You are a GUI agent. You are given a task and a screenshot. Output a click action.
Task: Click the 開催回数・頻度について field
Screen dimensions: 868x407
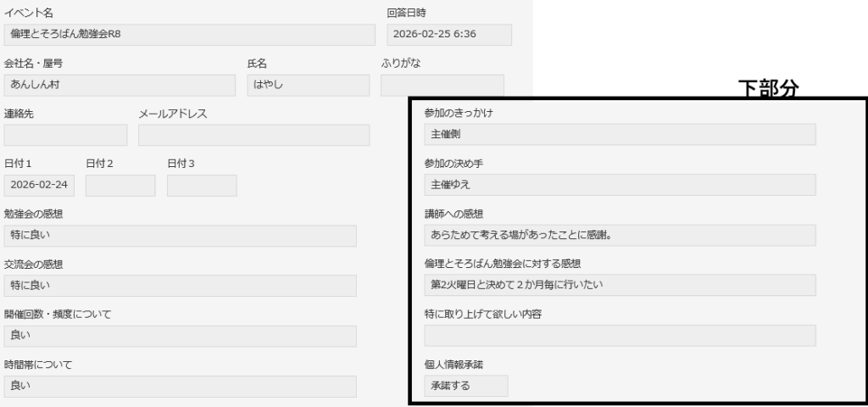click(180, 336)
